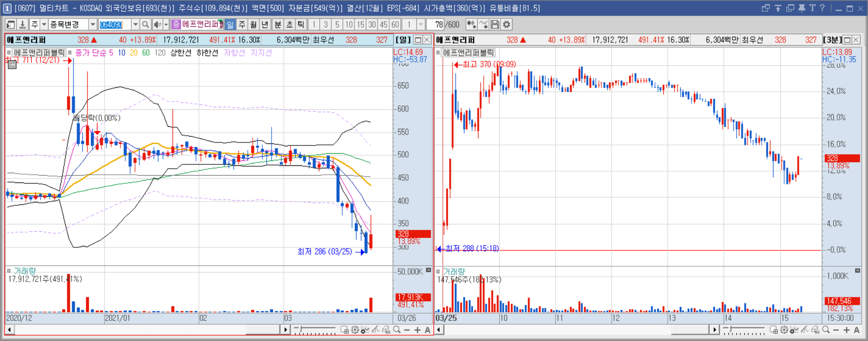Toggle the 에프앤리퍼블릭 series box on daily chart
868x341 pixels.
9,53
